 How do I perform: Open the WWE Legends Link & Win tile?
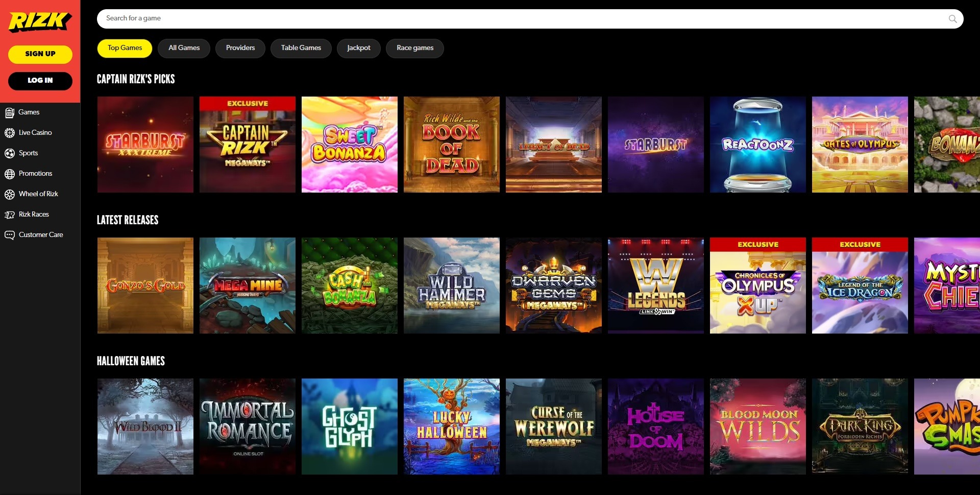[656, 286]
